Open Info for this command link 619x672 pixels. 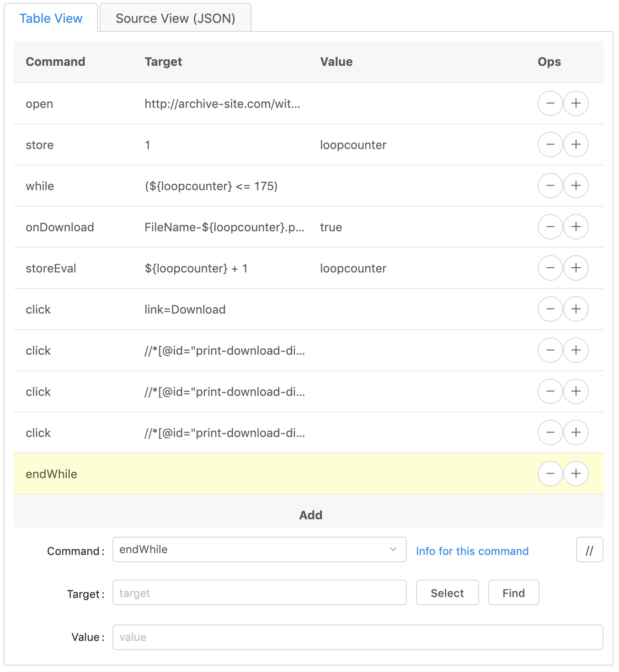click(x=472, y=551)
